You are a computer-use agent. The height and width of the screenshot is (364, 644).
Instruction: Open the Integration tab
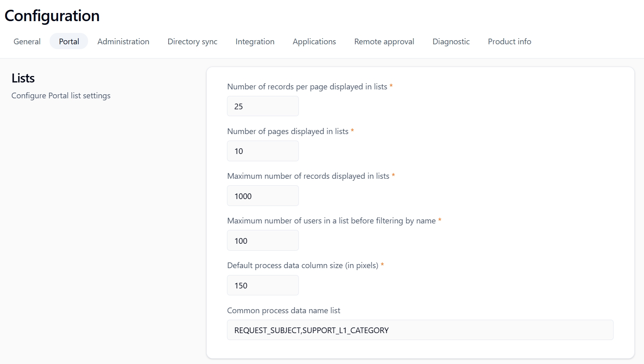(255, 41)
